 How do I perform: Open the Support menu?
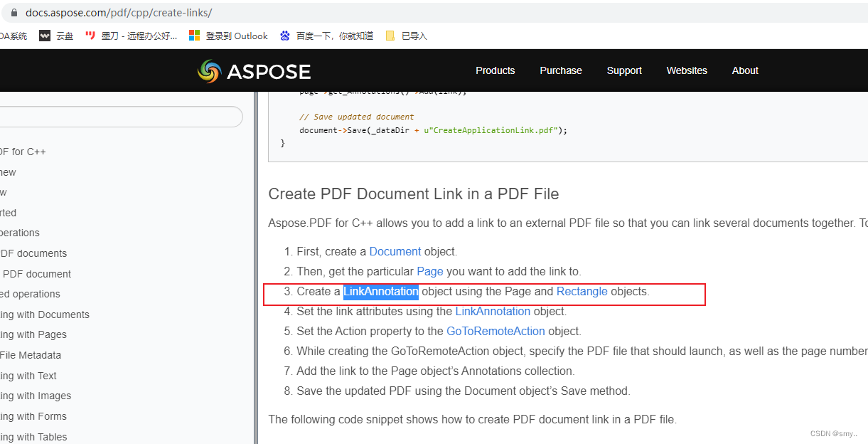tap(624, 70)
